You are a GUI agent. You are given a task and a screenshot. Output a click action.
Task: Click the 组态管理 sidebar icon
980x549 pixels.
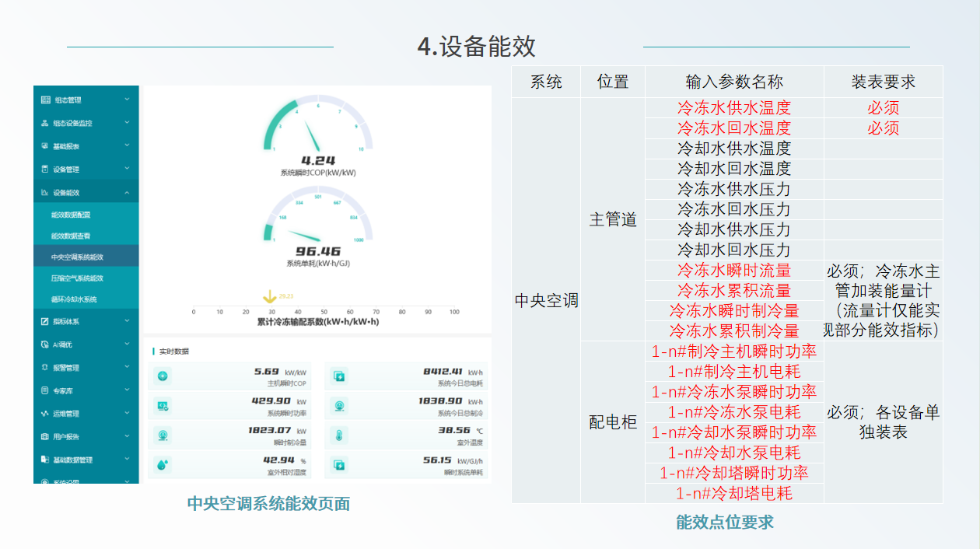click(45, 100)
